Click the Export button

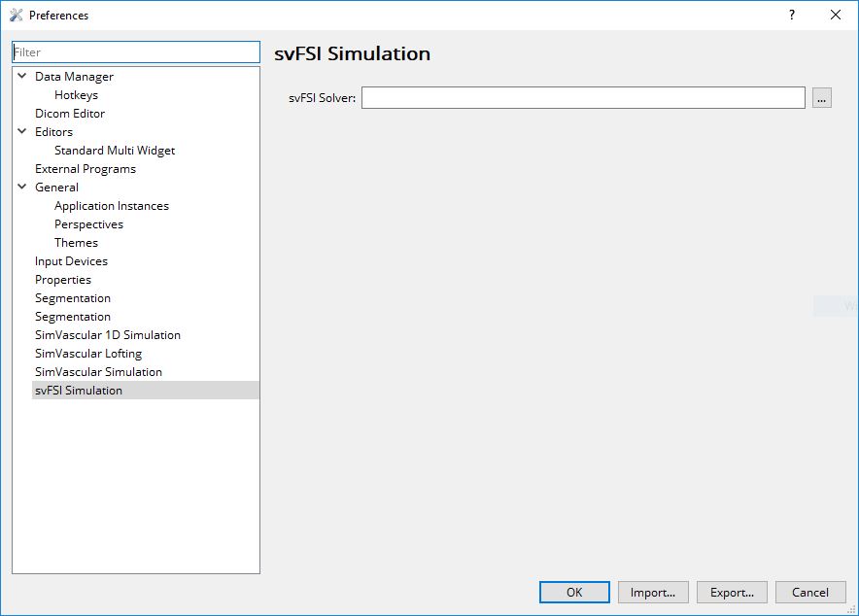pyautogui.click(x=732, y=592)
